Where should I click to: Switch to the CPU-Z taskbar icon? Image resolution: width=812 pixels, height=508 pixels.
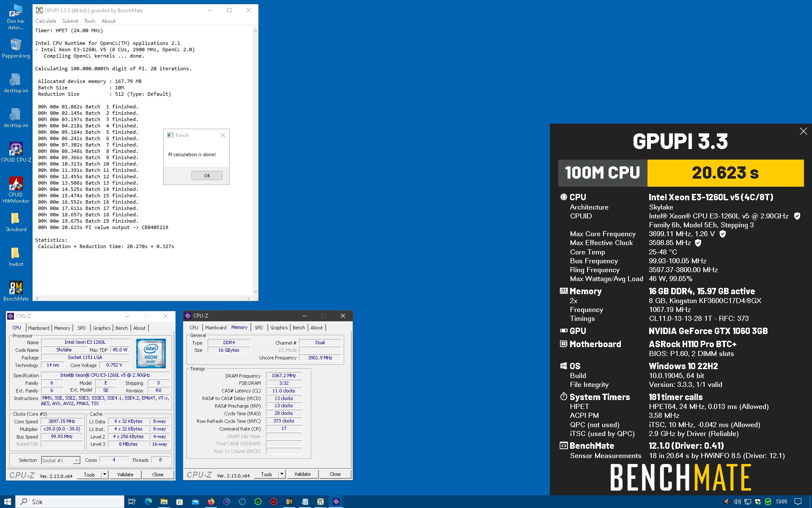pyautogui.click(x=336, y=502)
